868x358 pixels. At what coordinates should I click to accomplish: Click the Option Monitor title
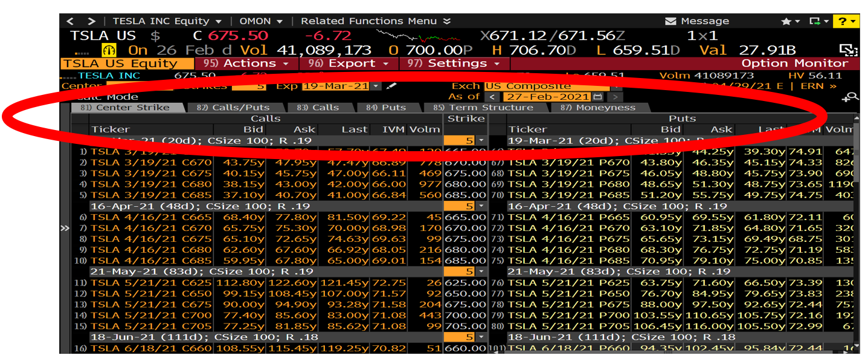click(x=794, y=63)
